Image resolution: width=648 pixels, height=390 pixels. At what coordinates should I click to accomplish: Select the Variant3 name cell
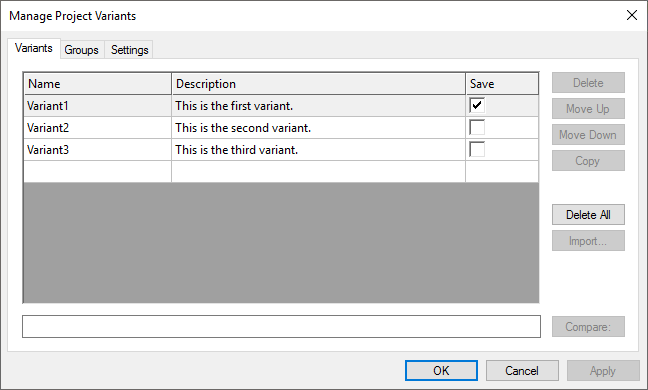(x=98, y=150)
